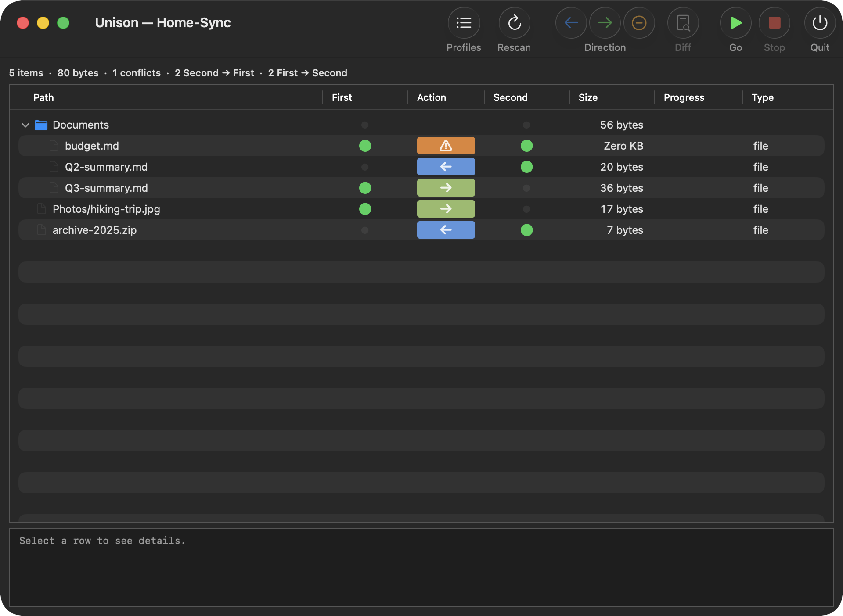Open the Profiles list
The height and width of the screenshot is (616, 843).
pos(464,23)
